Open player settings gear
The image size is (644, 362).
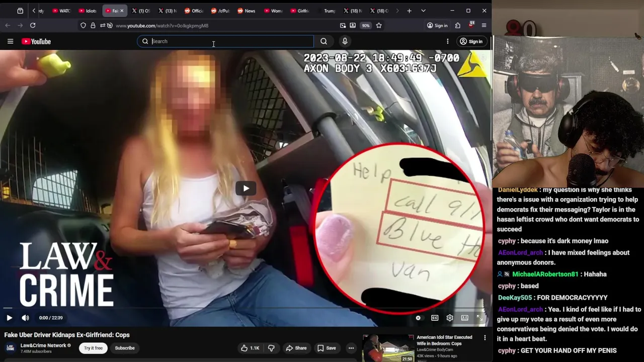click(450, 318)
